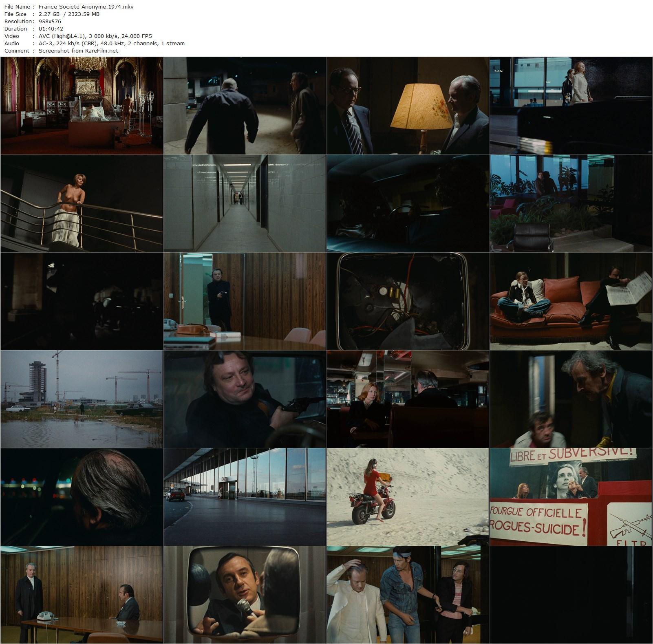This screenshot has width=653, height=644.
Task: Select the man aiming revolver in car thumbnail
Action: click(x=245, y=399)
